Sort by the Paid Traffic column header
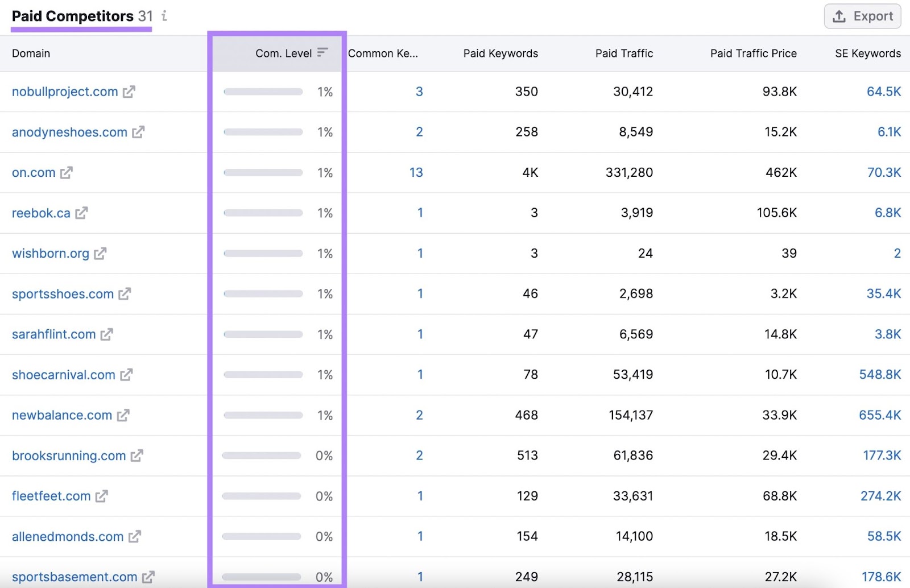This screenshot has height=588, width=910. coord(624,53)
